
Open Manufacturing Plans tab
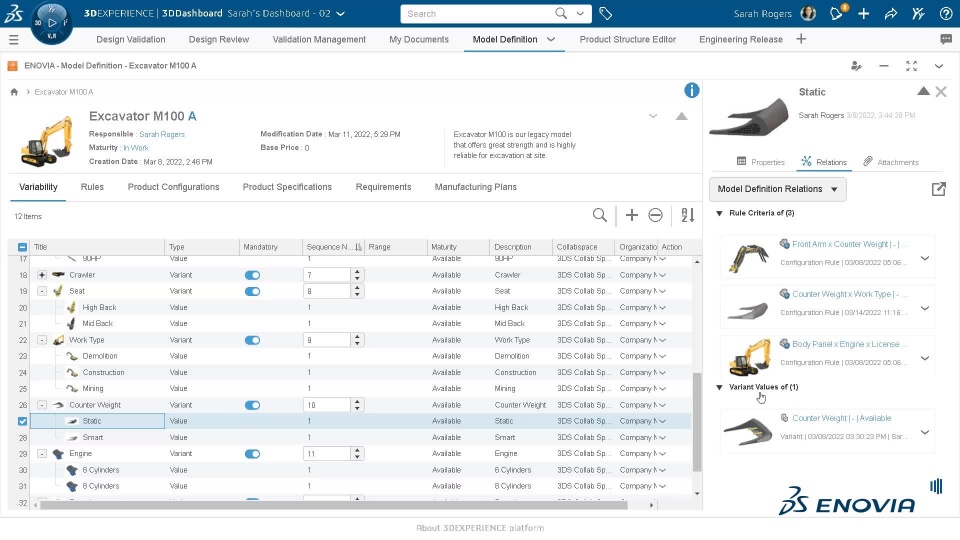click(476, 187)
